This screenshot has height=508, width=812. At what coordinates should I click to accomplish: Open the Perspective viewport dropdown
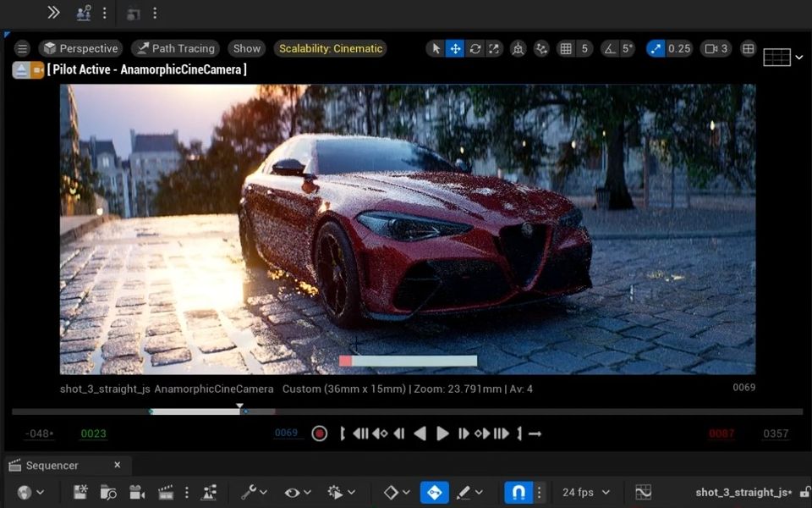tap(80, 48)
